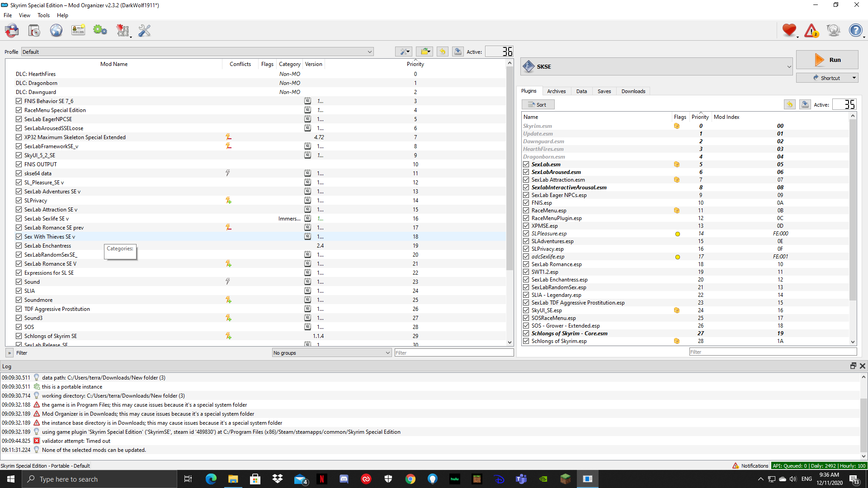The width and height of the screenshot is (868, 488).
Task: Switch to the Saves tab
Action: pyautogui.click(x=604, y=91)
